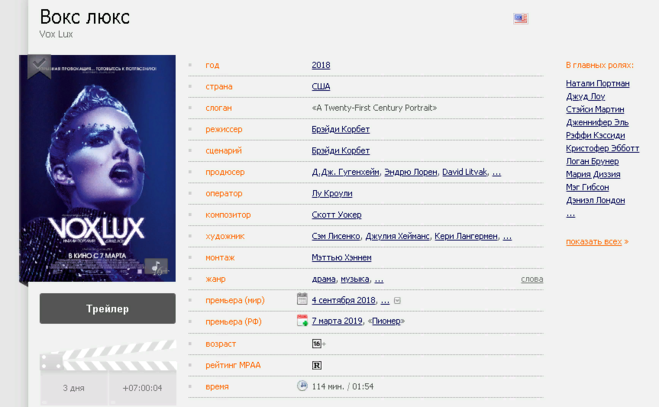Open producer Д.Дж. Гугенхейм link
Viewport: 659px width, 407px height.
pyautogui.click(x=345, y=172)
